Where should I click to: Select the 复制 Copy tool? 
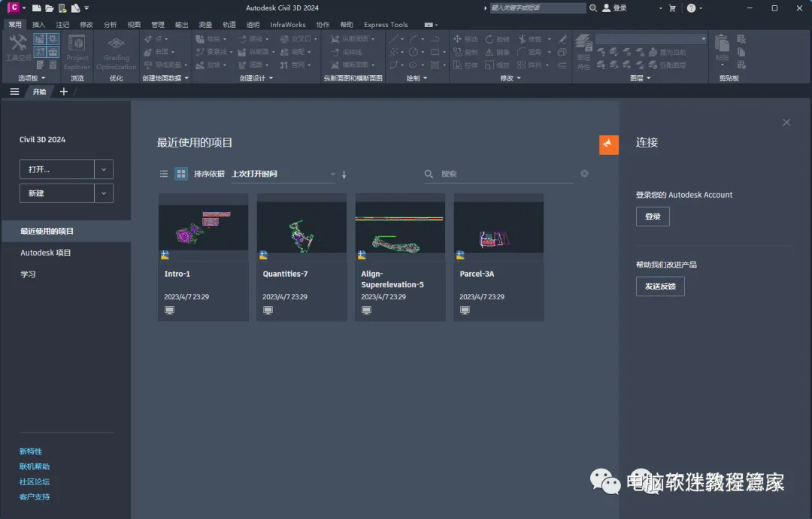[x=465, y=52]
